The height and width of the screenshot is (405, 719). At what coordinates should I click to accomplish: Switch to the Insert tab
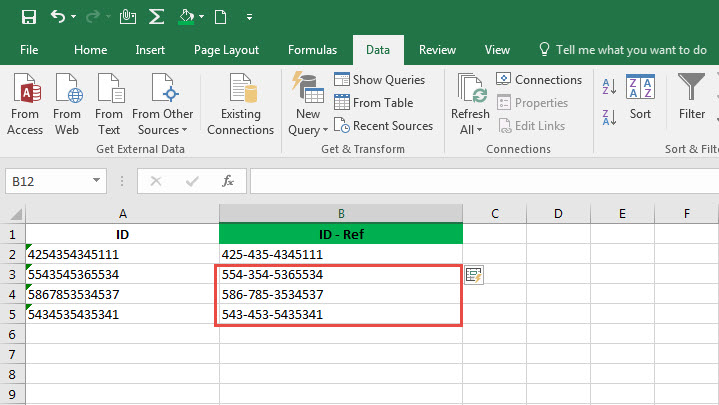(x=150, y=50)
